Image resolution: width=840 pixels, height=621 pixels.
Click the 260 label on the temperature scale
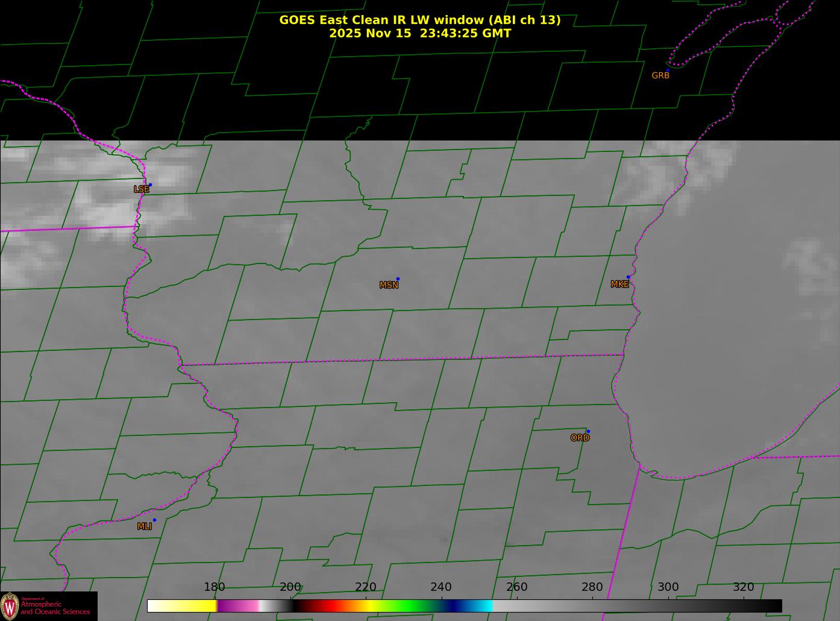[x=516, y=587]
